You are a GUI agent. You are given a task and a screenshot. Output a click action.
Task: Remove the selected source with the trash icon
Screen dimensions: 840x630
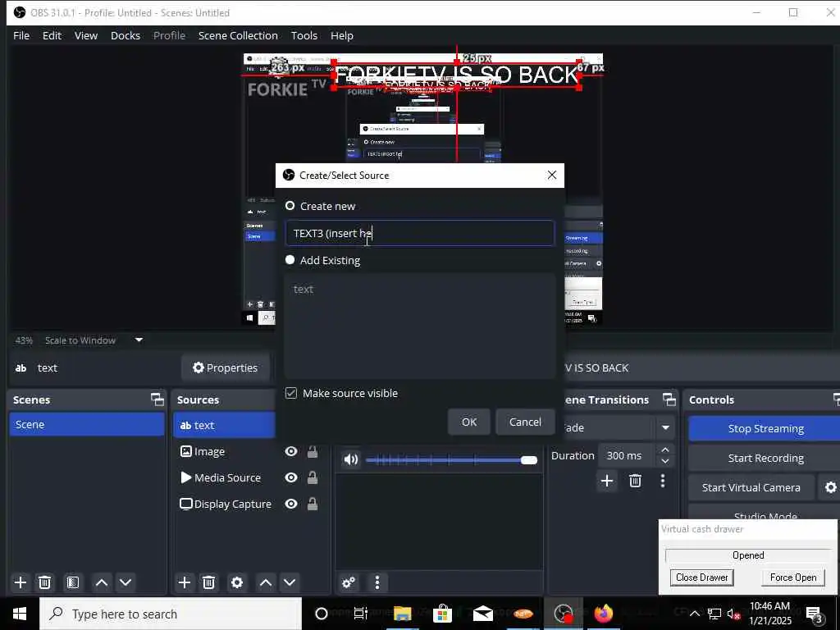tap(208, 582)
